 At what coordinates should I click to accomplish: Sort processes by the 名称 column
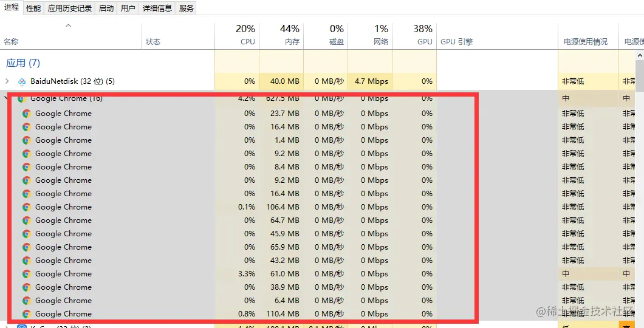tap(71, 36)
